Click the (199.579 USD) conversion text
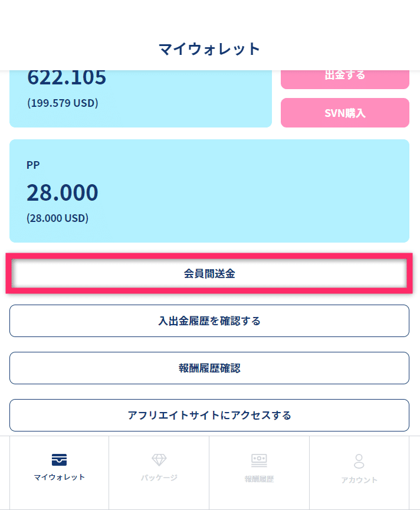This screenshot has width=420, height=510. [x=63, y=103]
